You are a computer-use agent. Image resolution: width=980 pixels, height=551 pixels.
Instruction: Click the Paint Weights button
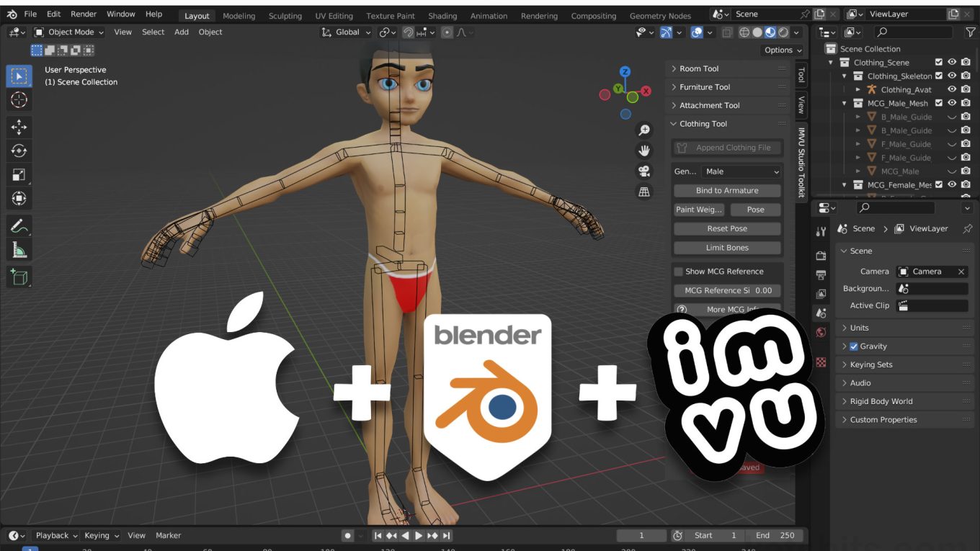(x=699, y=210)
